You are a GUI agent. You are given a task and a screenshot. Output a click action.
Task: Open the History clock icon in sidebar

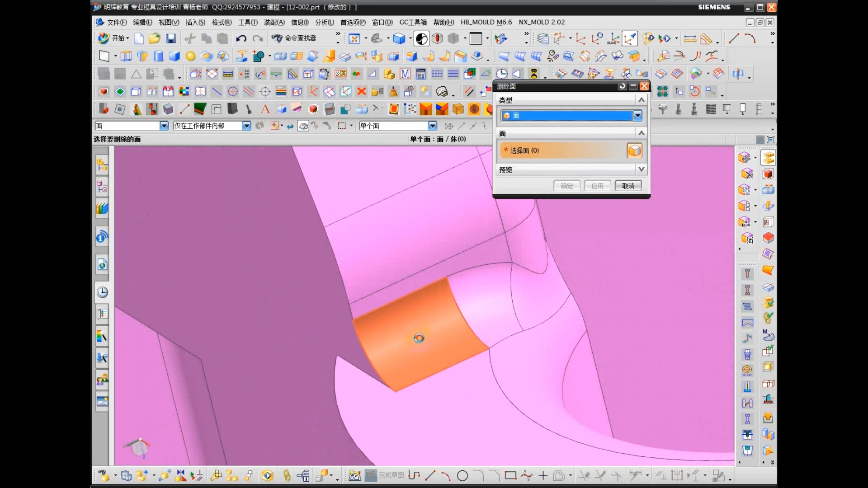(102, 292)
